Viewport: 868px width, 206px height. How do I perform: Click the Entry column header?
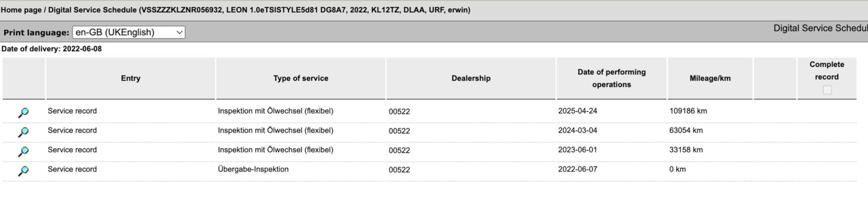pos(130,78)
